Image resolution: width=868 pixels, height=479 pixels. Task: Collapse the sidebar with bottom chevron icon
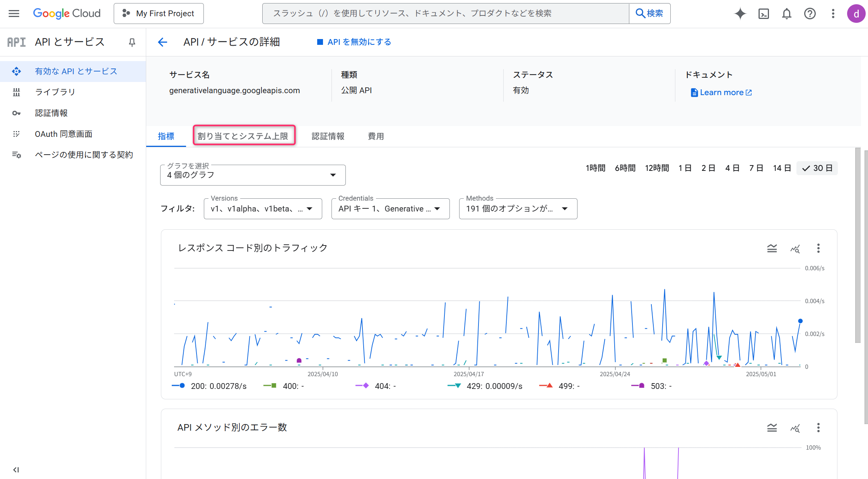(x=16, y=470)
